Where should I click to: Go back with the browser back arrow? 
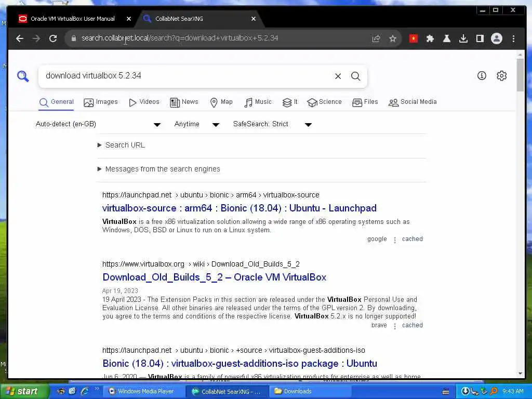(x=20, y=38)
